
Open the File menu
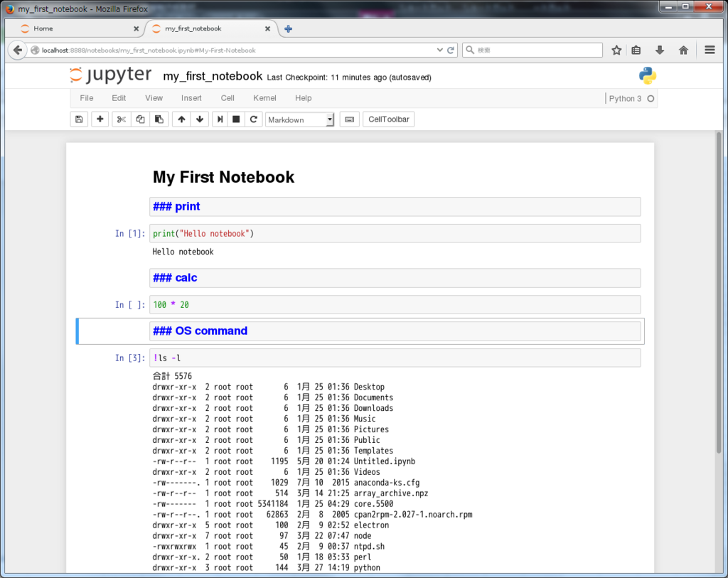click(86, 98)
